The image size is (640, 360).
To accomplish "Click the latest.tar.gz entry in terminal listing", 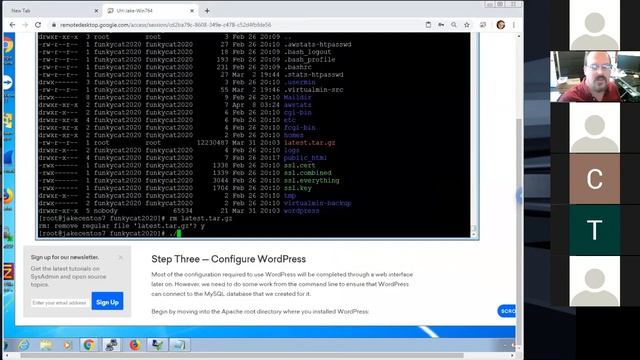I will click(309, 143).
